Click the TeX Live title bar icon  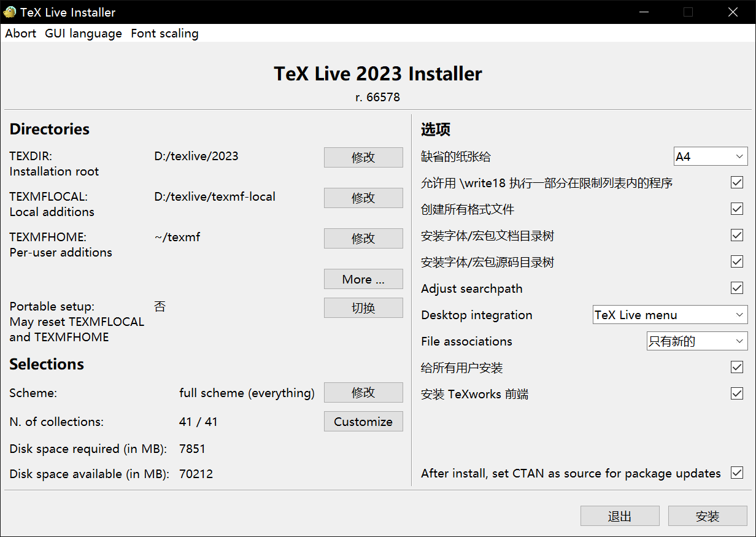(x=10, y=12)
